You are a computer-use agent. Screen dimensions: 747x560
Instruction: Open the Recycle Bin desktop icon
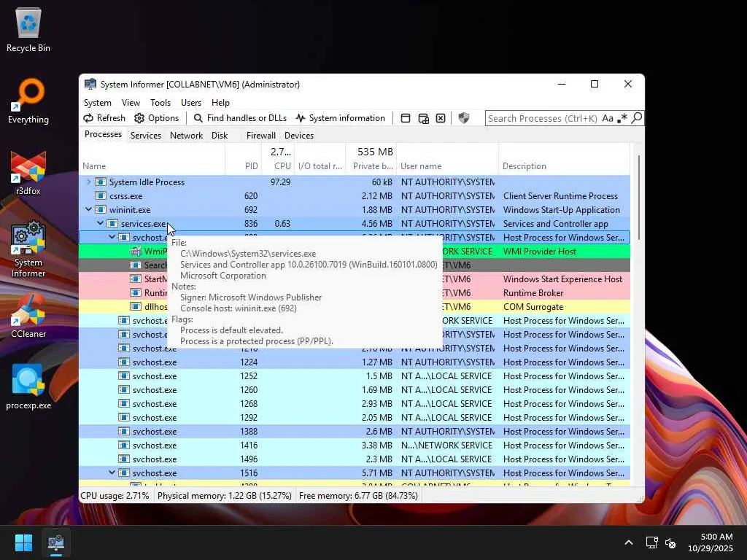point(28,29)
